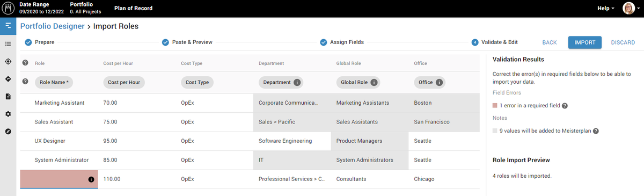Click info icon on Office chip
The image size is (644, 196).
pos(439,83)
